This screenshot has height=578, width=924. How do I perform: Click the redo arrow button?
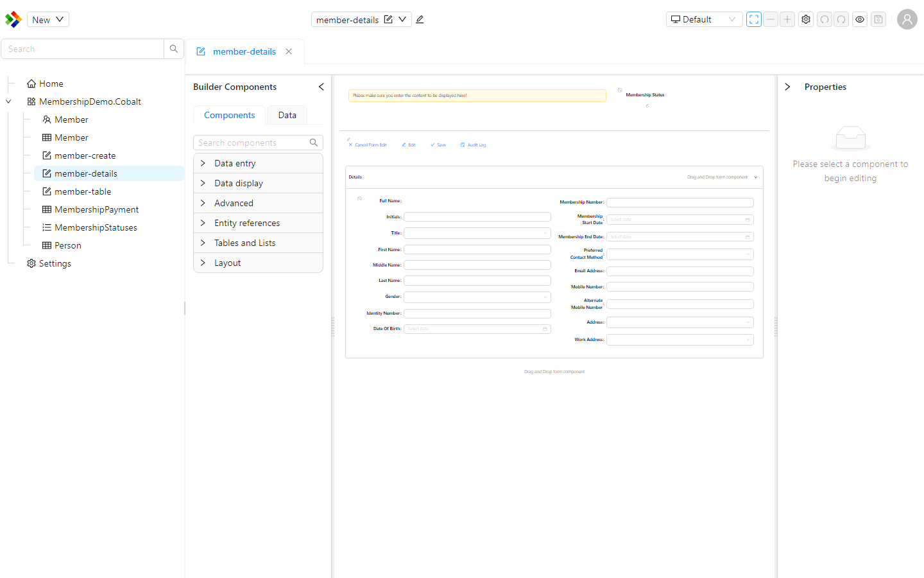click(841, 19)
